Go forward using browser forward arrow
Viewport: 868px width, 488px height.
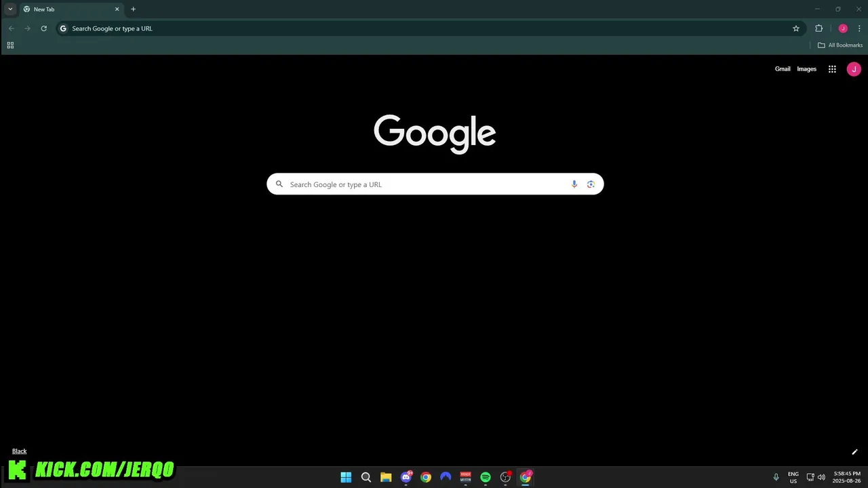(x=27, y=28)
